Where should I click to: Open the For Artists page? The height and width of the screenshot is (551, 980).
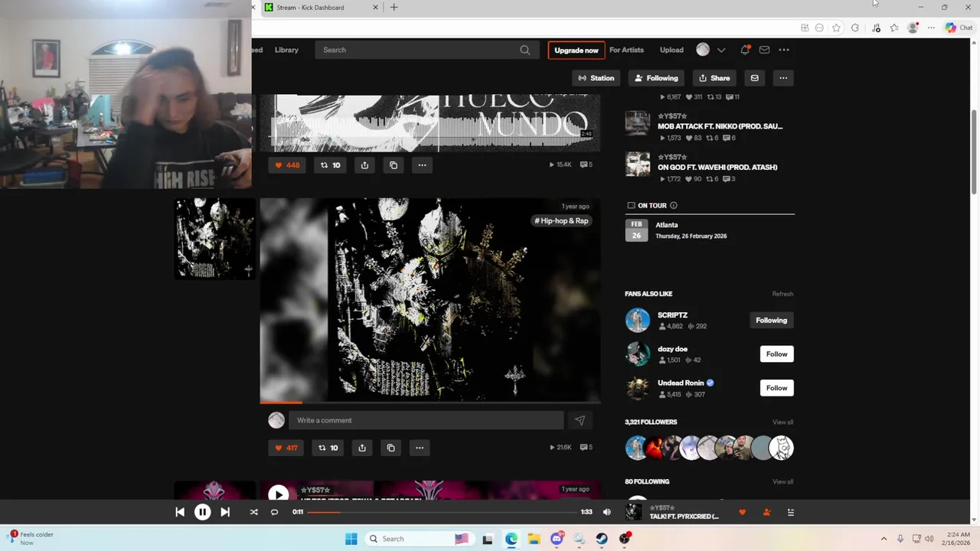[626, 50]
